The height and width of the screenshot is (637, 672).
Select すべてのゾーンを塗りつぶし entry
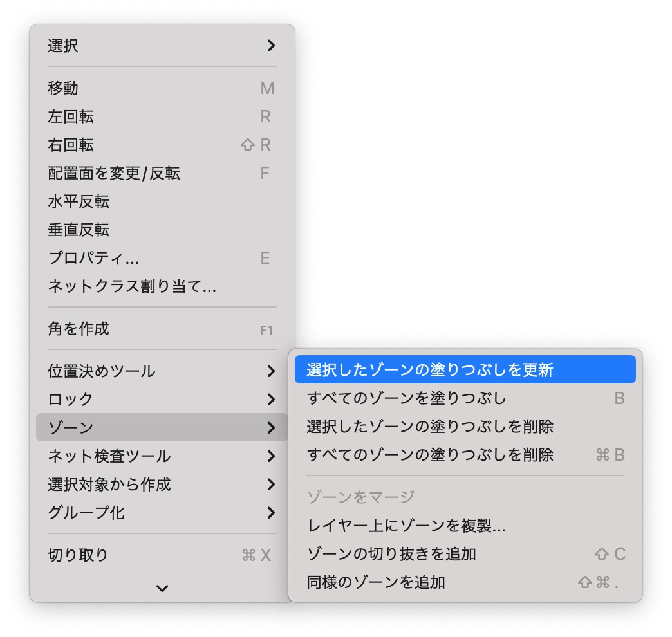coord(465,398)
